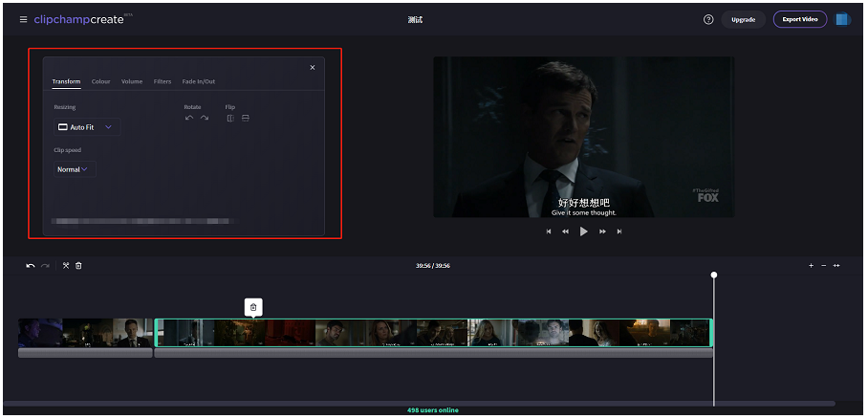This screenshot has width=868, height=419.
Task: Skip to end of video
Action: [x=618, y=232]
